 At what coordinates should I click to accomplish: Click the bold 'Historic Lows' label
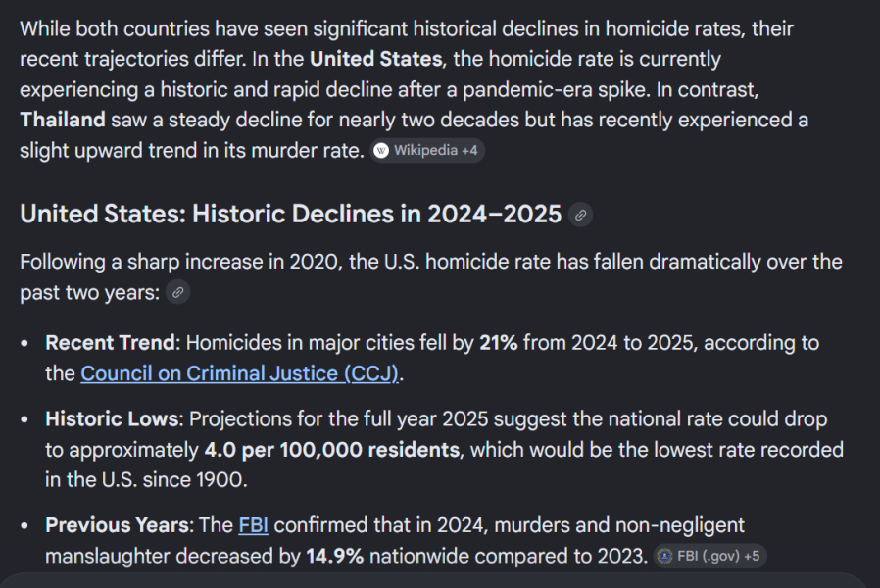pyautogui.click(x=112, y=419)
